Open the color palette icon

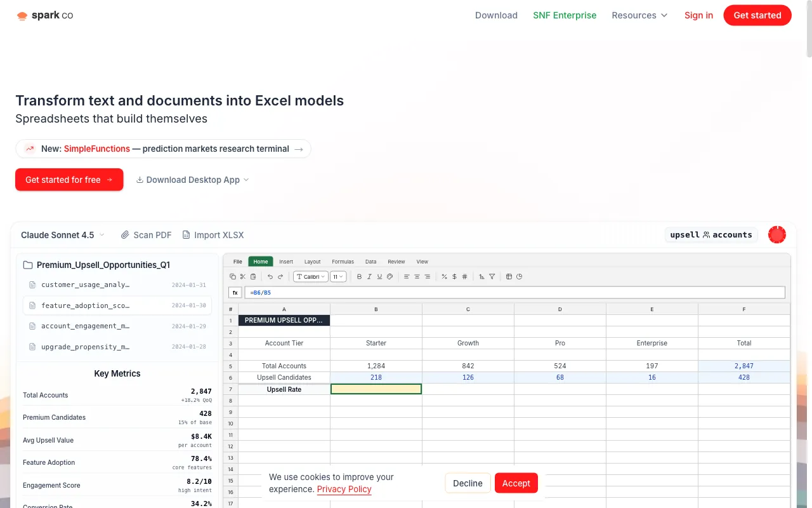[x=390, y=276]
